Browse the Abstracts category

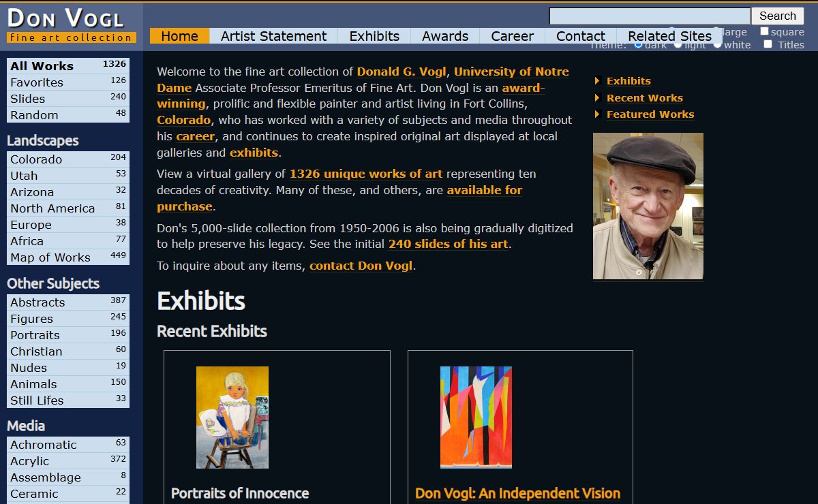[68, 302]
